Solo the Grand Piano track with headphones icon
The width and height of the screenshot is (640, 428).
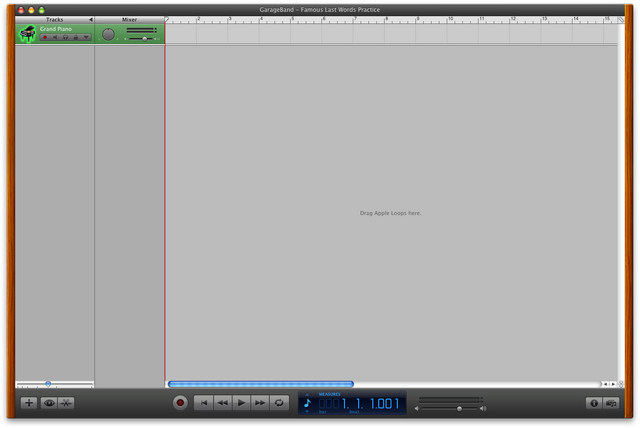click(x=65, y=38)
